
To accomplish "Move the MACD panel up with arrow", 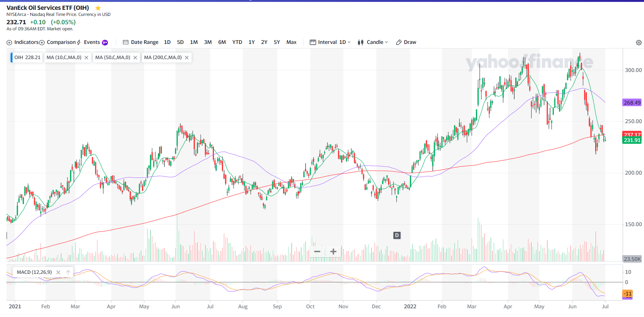I will 68,272.
